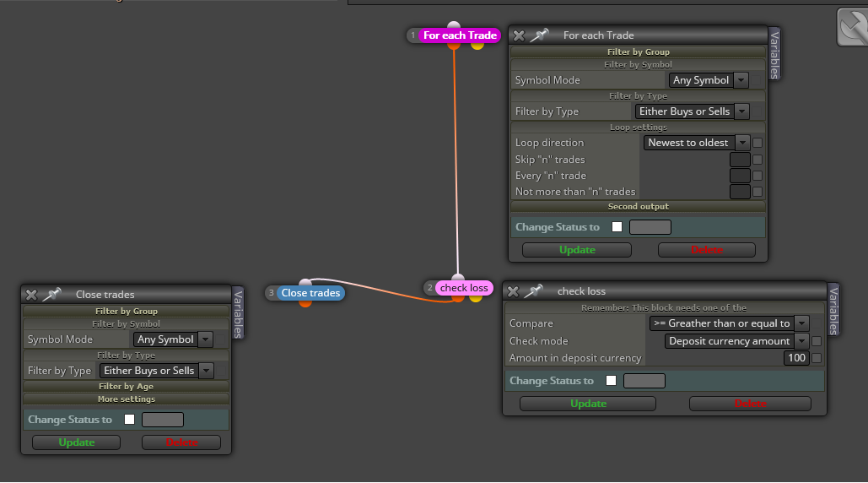Viewport: 868px width, 483px height.
Task: Close the For each Trade panel X
Action: [x=519, y=35]
